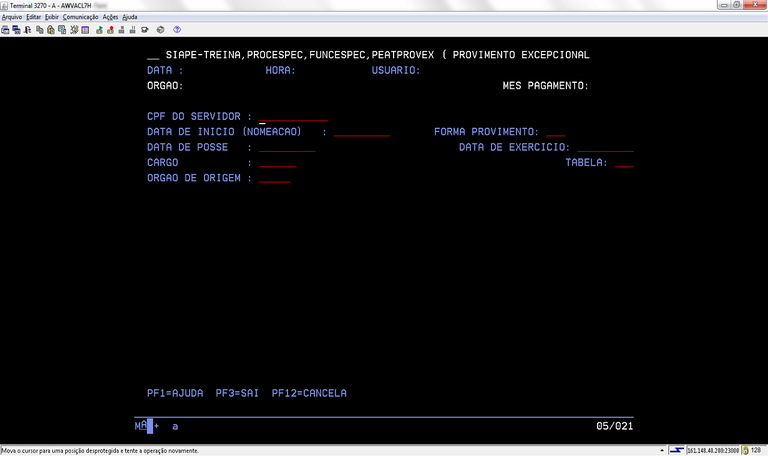Click the copy icon showing two pages
This screenshot has width=768, height=456.
coord(38,30)
